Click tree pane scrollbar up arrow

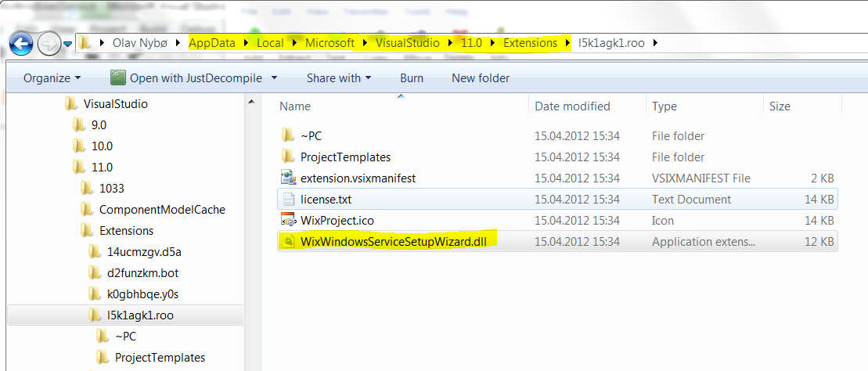coord(250,102)
